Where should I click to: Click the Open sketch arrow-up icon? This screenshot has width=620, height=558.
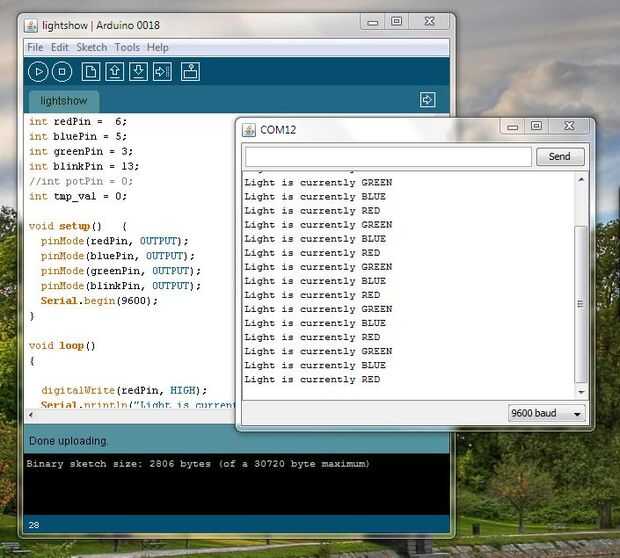tap(115, 72)
